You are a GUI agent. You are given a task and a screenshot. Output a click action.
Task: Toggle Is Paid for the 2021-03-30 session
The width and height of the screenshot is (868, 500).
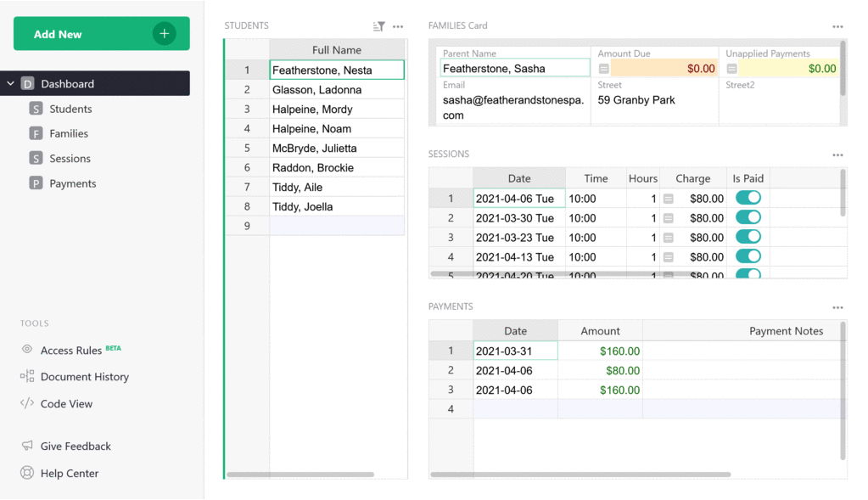(x=748, y=217)
